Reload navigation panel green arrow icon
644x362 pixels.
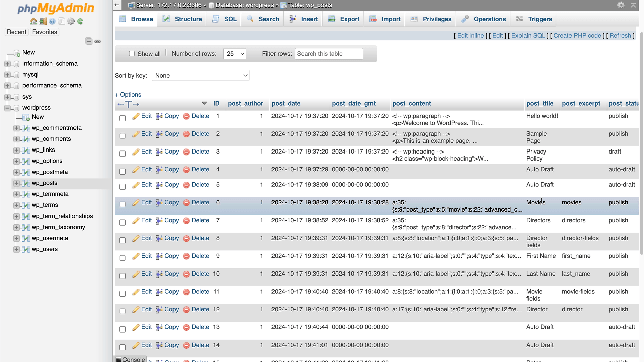click(80, 21)
